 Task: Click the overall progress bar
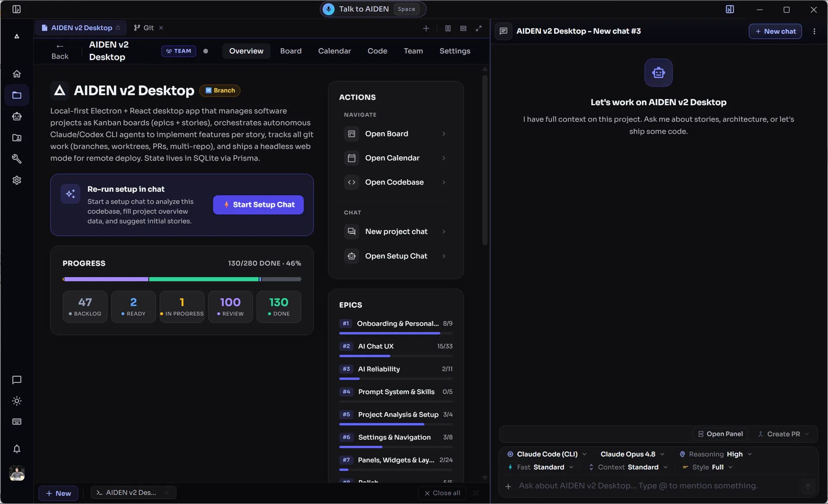pyautogui.click(x=182, y=279)
